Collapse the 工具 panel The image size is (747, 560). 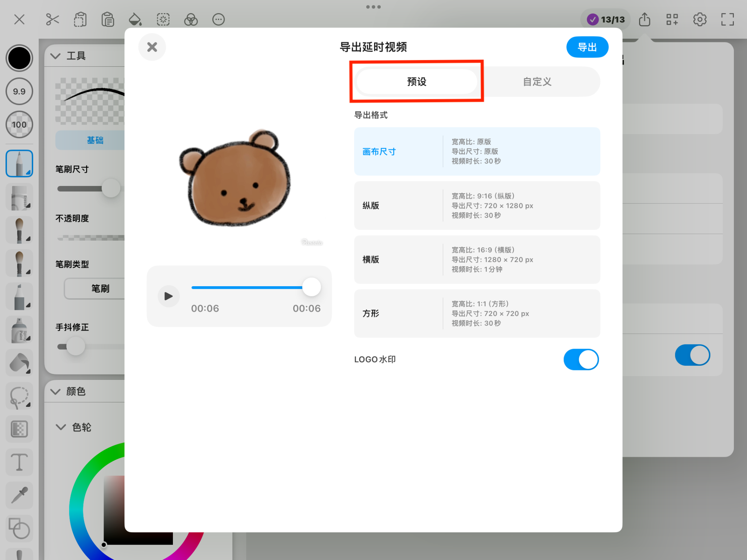coord(55,56)
